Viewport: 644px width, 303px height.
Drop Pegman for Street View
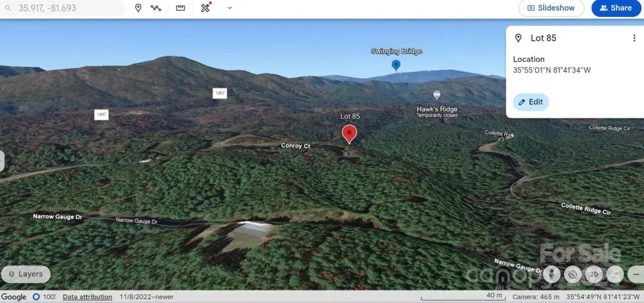pyautogui.click(x=551, y=274)
